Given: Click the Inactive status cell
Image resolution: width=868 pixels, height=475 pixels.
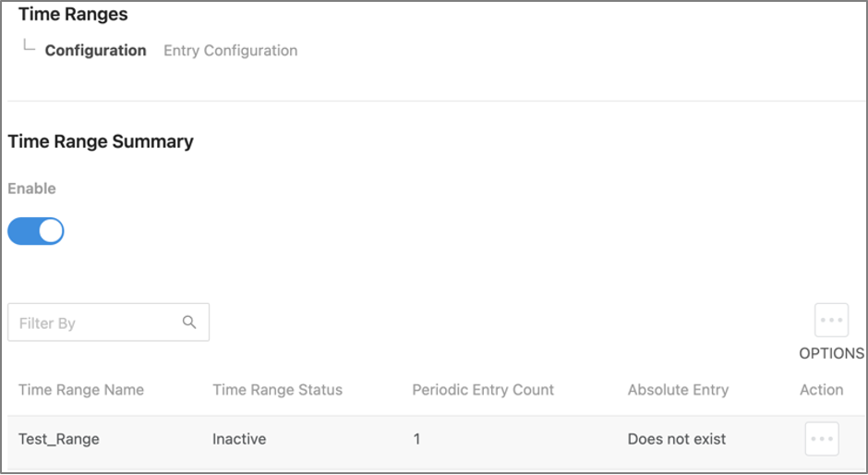Looking at the screenshot, I should pyautogui.click(x=239, y=439).
